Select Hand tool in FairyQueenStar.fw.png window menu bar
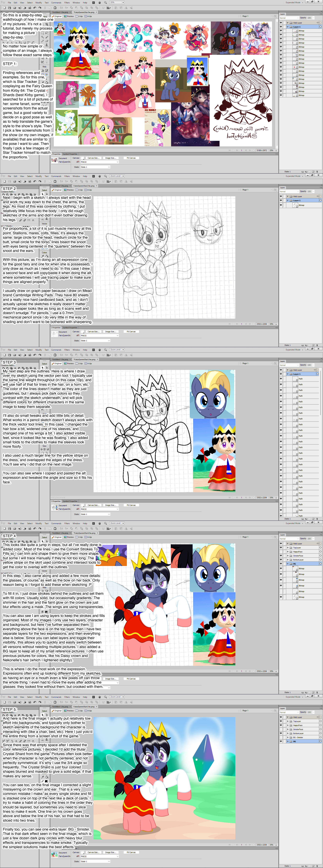Screen dimensions: 323x868 [x=99, y=2]
